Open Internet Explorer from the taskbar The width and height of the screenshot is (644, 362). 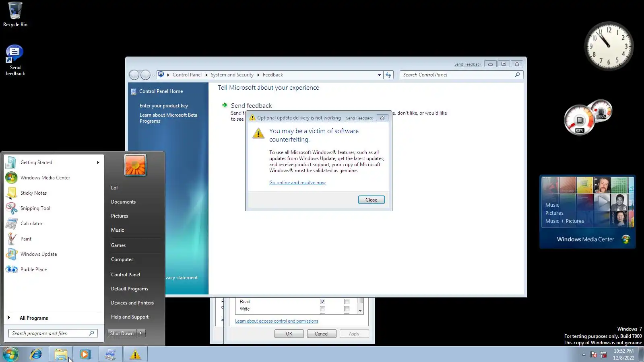tap(36, 354)
